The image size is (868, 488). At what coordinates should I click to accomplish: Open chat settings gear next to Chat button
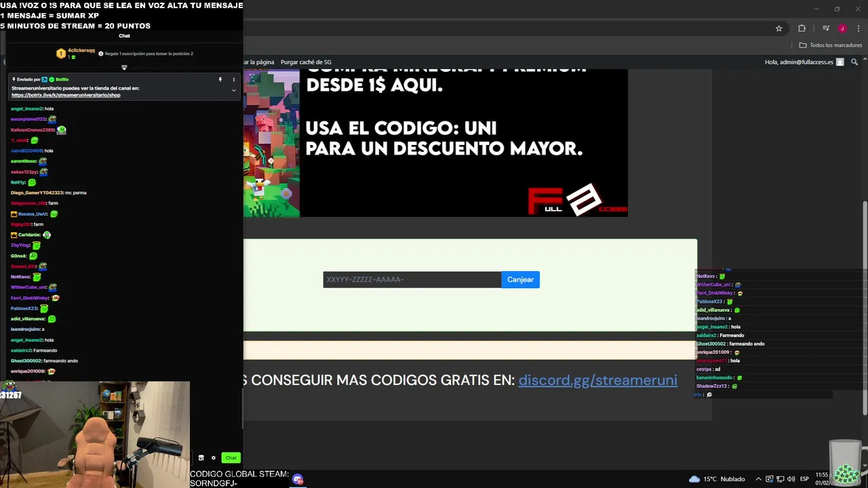click(x=213, y=457)
